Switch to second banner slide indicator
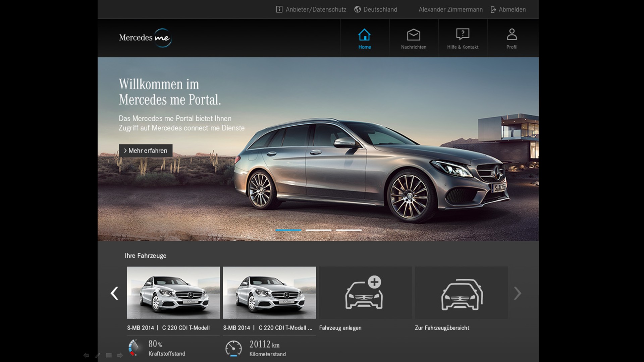Screen dimensions: 644x362 (x=318, y=230)
